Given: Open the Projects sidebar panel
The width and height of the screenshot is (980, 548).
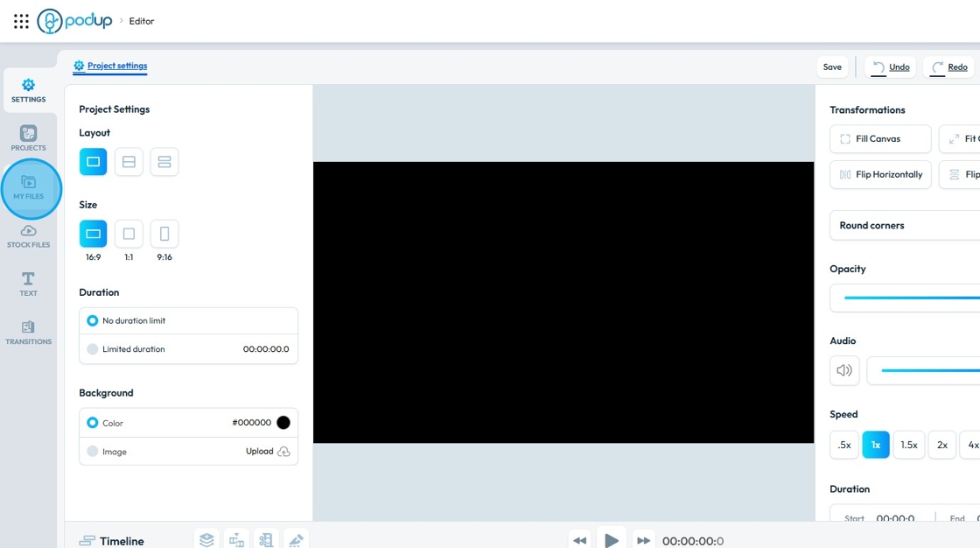Looking at the screenshot, I should (28, 138).
